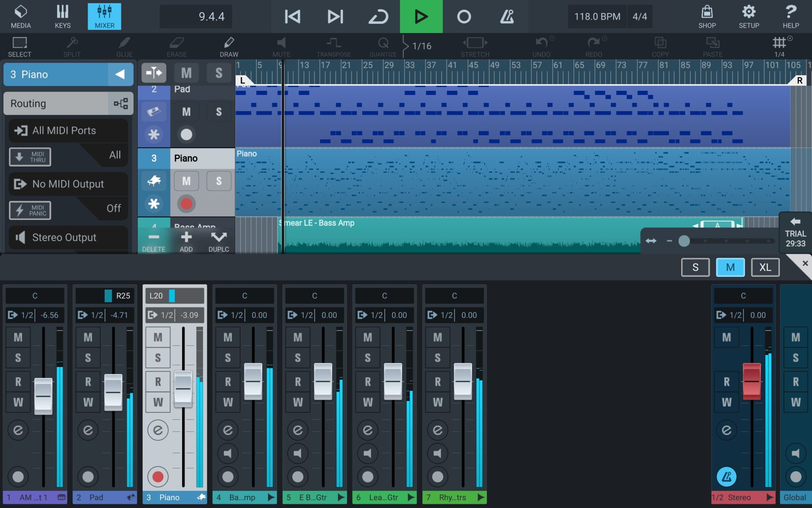Open the SHOP
The image size is (812, 508).
[x=707, y=17]
